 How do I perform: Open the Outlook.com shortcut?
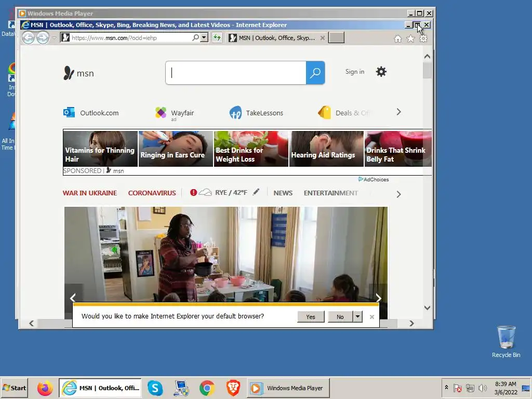(91, 113)
